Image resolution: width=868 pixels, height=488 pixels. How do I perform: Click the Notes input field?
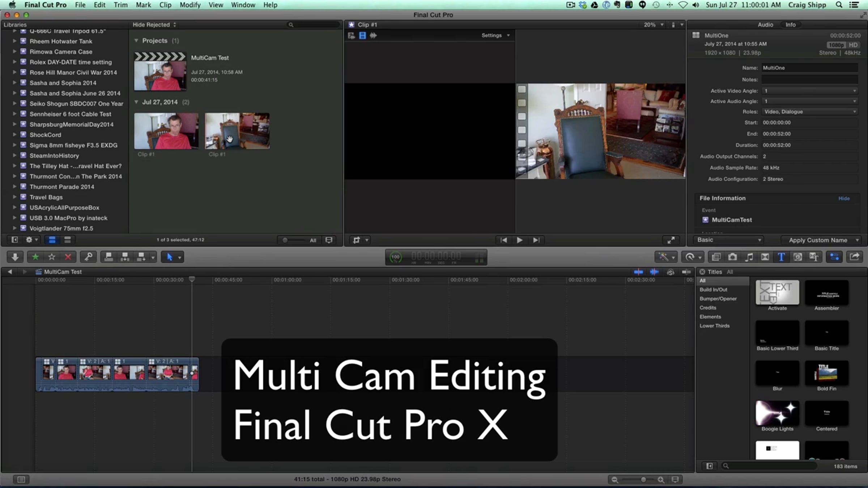809,80
